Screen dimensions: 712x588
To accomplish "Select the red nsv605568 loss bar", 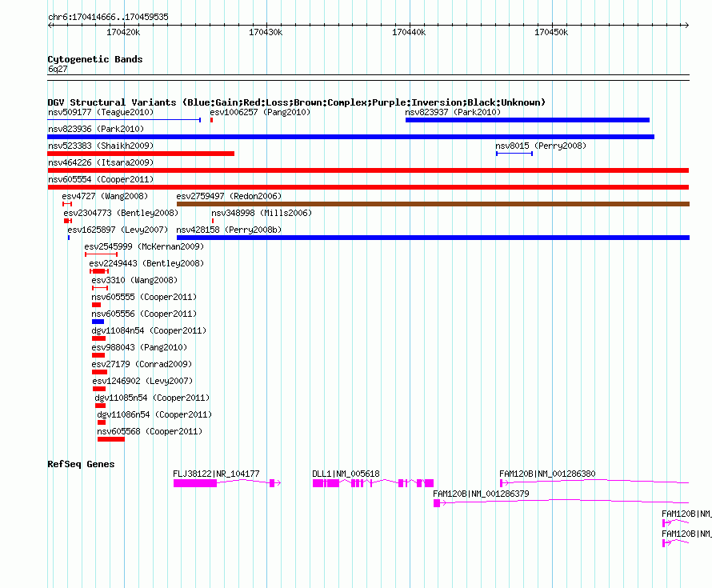I will 110,439.
